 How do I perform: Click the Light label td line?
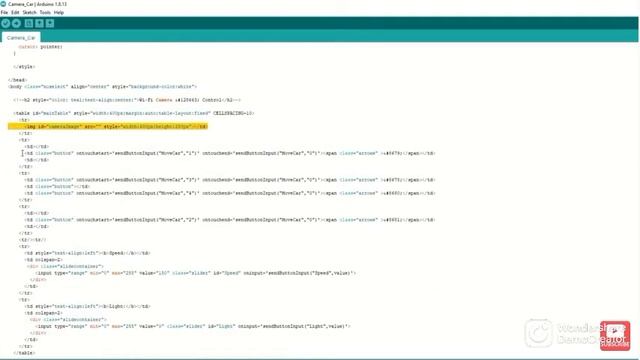(x=87, y=307)
